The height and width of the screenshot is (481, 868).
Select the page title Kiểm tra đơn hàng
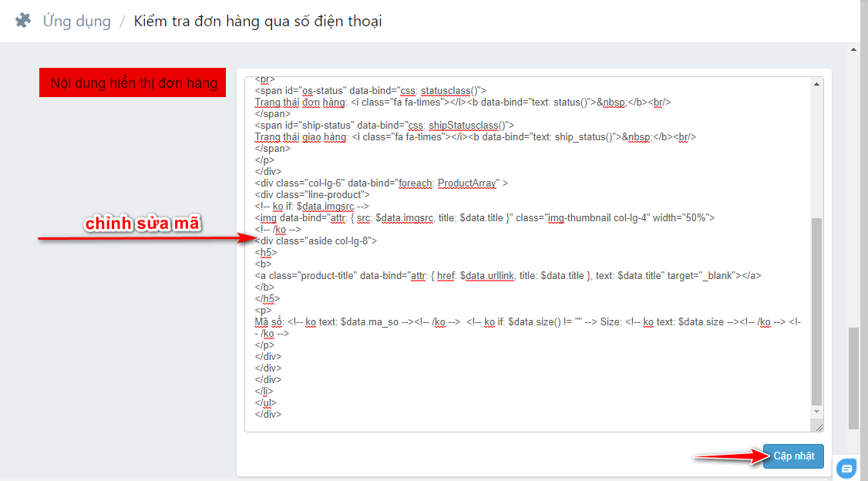[x=257, y=21]
